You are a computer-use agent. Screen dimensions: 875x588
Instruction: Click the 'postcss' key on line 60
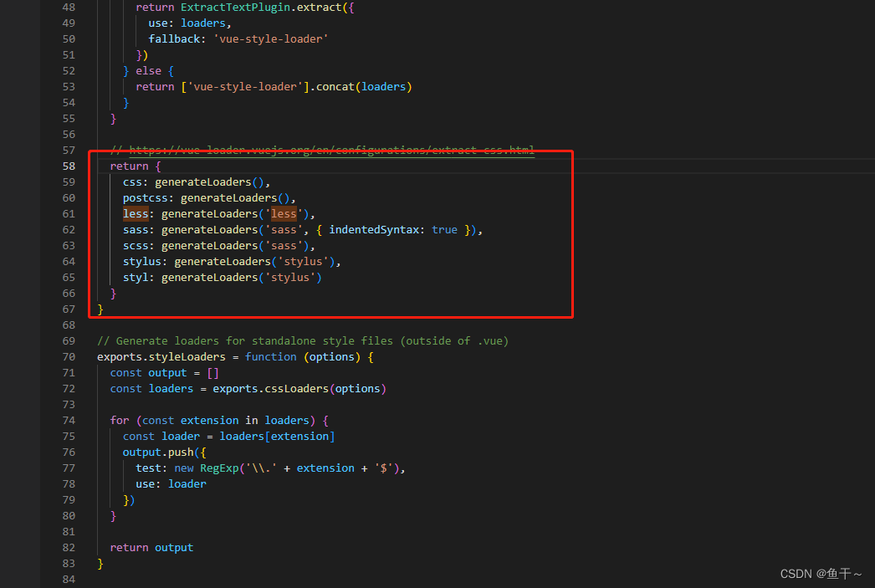[x=145, y=198]
